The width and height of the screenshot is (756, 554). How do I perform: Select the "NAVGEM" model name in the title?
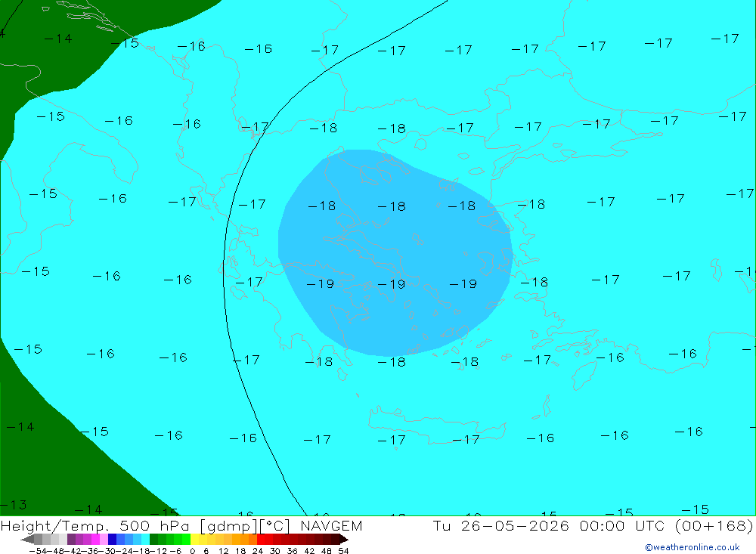(x=331, y=525)
